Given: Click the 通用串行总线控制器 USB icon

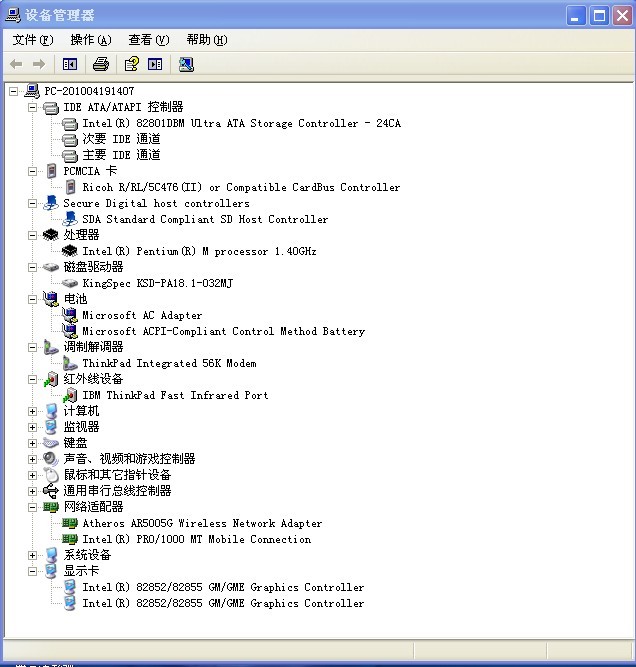Looking at the screenshot, I should (51, 491).
